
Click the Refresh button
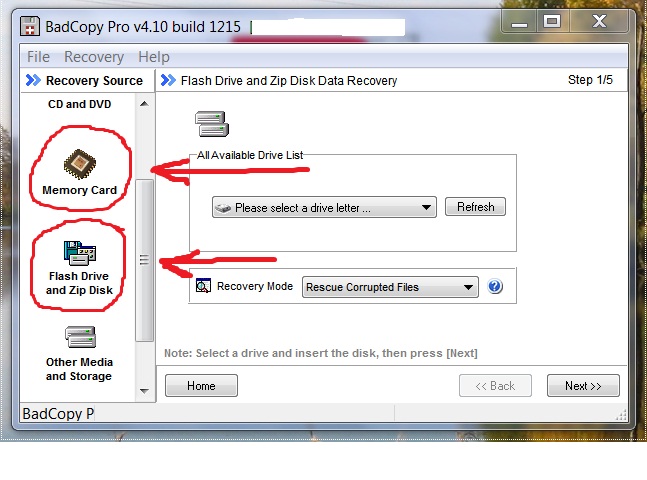coord(475,207)
